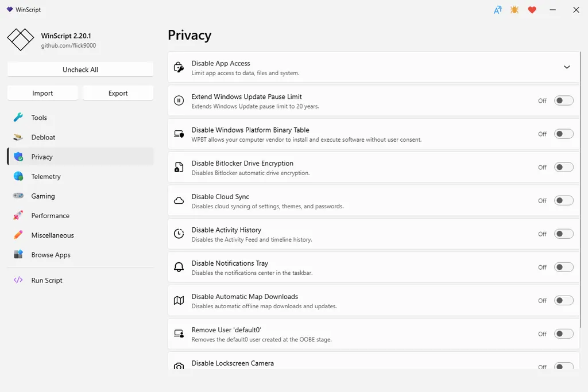Click the Windows Platform Binary Table icon
The width and height of the screenshot is (588, 392).
179,134
